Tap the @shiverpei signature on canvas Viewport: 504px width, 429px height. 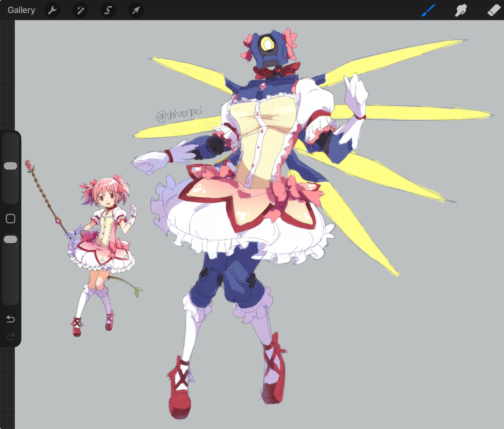coord(179,114)
